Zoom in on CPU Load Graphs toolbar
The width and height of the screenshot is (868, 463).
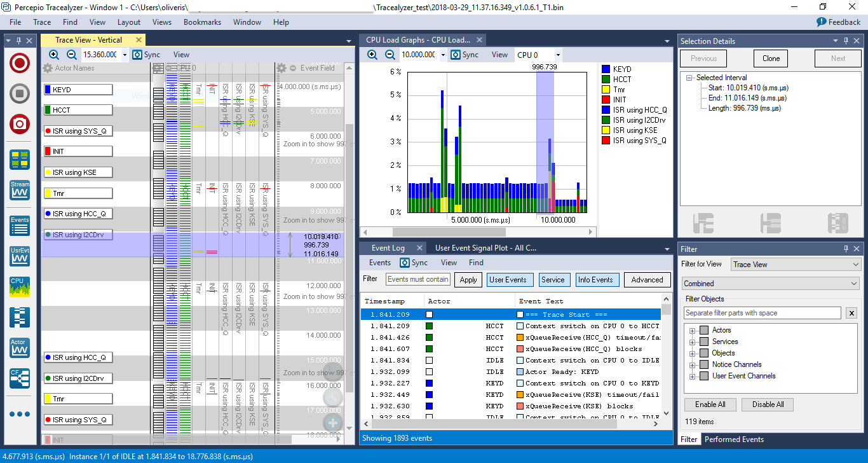click(372, 55)
